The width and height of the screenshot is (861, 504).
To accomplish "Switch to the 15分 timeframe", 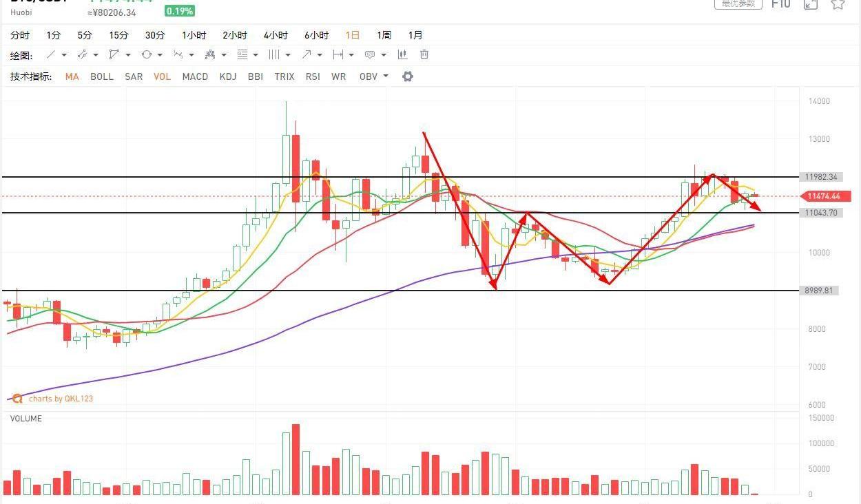I will click(x=118, y=35).
